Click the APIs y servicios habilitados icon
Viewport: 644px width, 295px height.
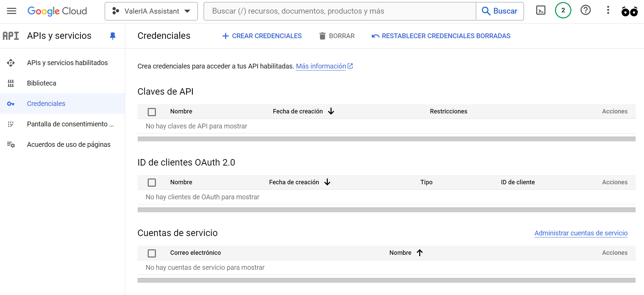[11, 63]
